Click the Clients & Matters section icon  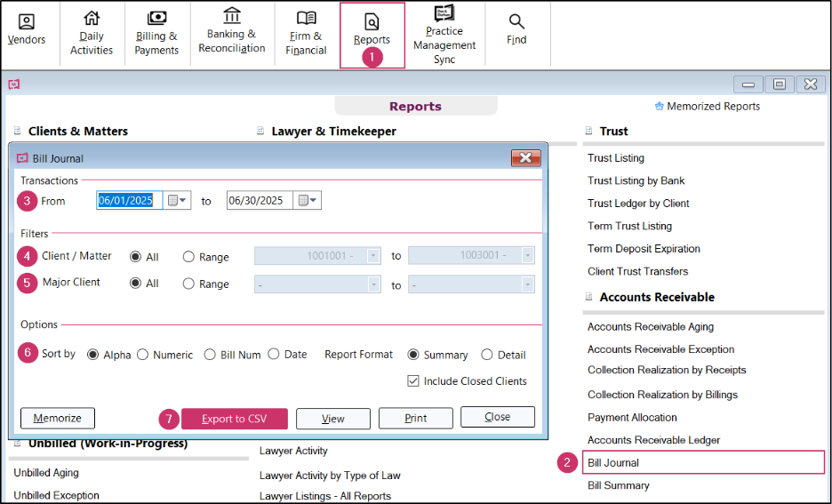point(17,131)
